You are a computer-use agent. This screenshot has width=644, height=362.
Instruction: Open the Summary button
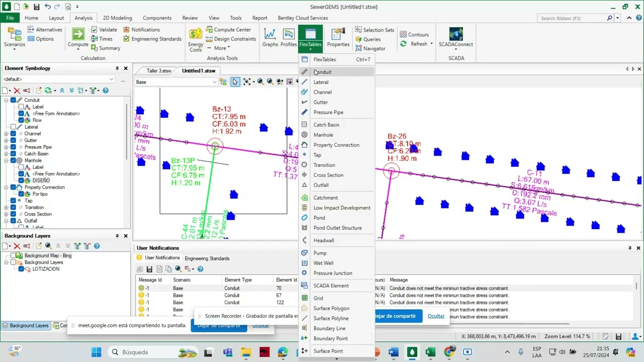tap(106, 48)
